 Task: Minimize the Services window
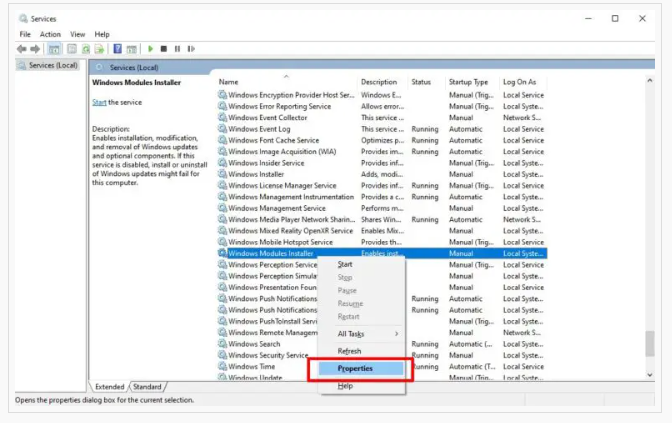pyautogui.click(x=588, y=18)
